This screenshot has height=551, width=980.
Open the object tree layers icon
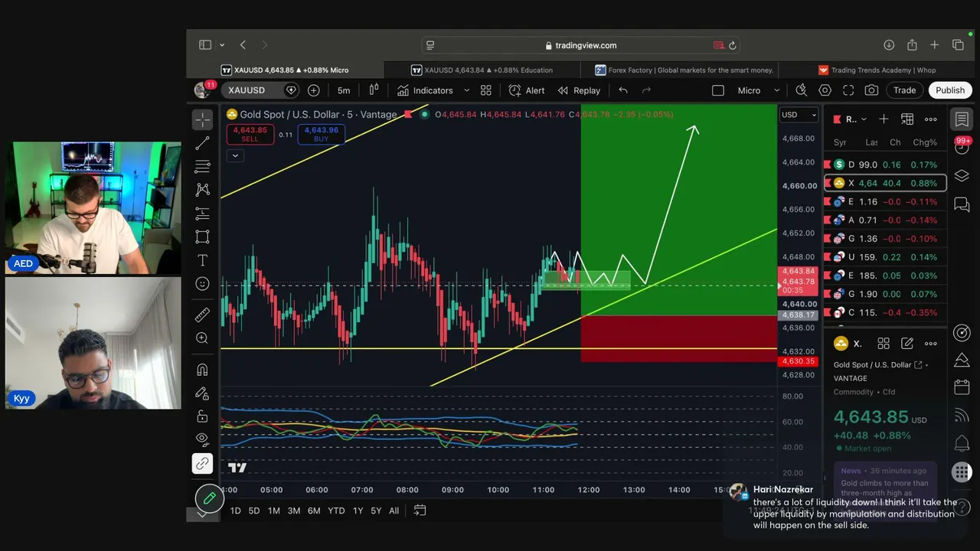(x=962, y=176)
